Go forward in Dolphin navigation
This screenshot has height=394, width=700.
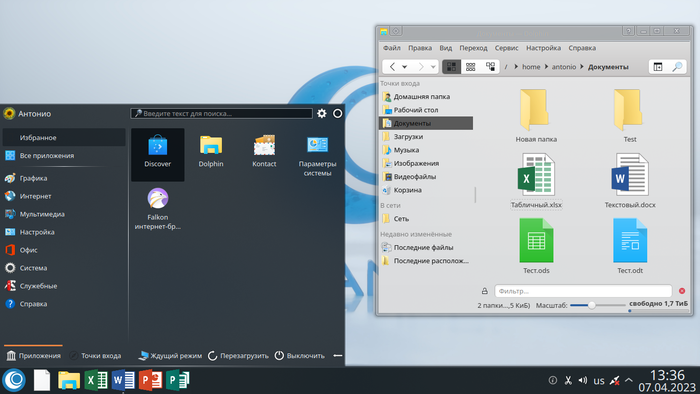tap(421, 67)
